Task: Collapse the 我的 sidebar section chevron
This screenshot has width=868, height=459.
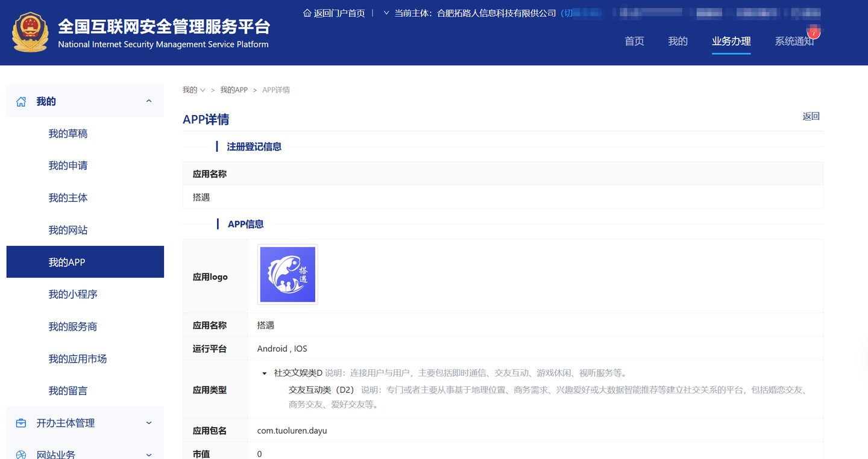Action: click(x=149, y=101)
